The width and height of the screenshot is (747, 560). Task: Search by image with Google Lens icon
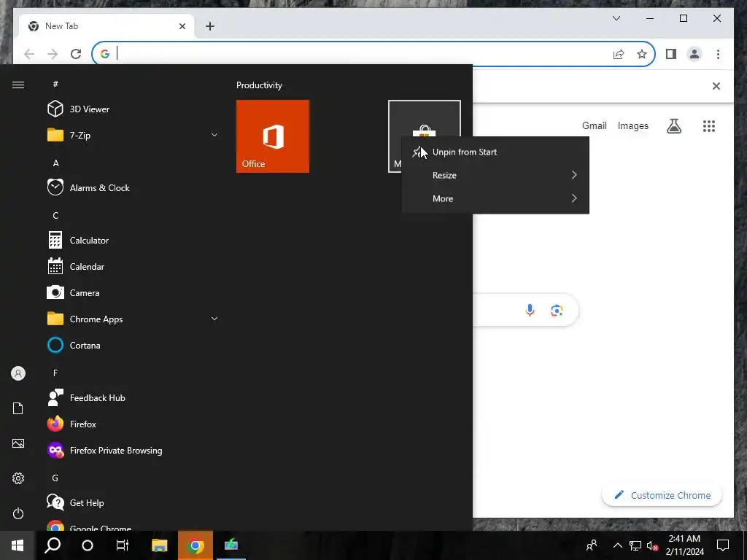coord(557,311)
